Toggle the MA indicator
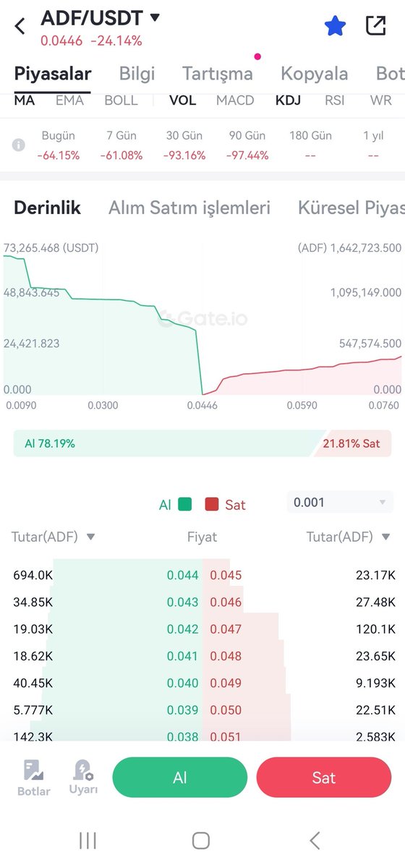The width and height of the screenshot is (405, 868). point(25,101)
